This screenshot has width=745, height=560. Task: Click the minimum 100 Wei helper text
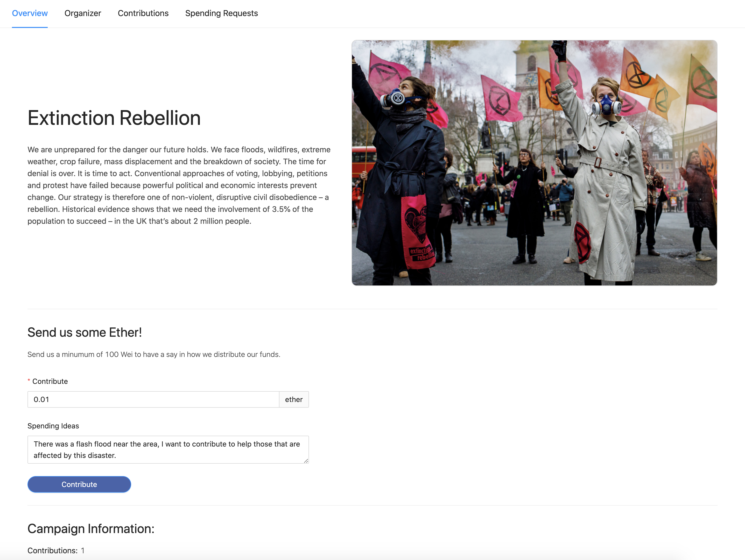[x=153, y=354]
